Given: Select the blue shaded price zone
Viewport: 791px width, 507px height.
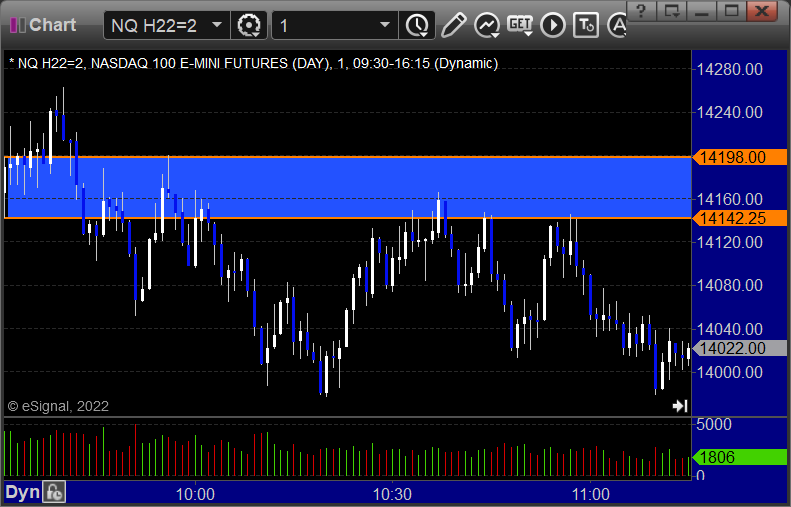Looking at the screenshot, I should [x=347, y=188].
